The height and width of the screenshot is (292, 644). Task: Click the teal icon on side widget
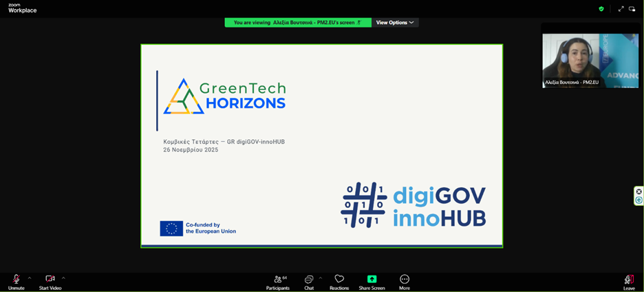[x=638, y=200]
